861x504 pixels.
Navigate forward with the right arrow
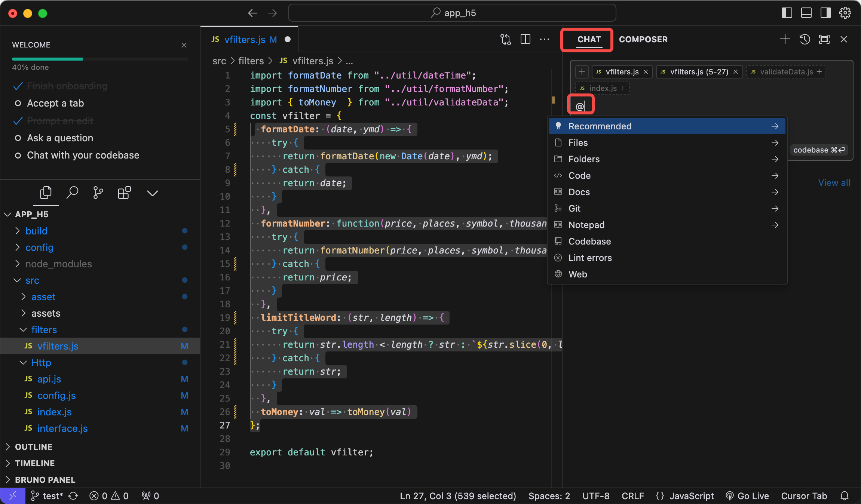point(272,13)
